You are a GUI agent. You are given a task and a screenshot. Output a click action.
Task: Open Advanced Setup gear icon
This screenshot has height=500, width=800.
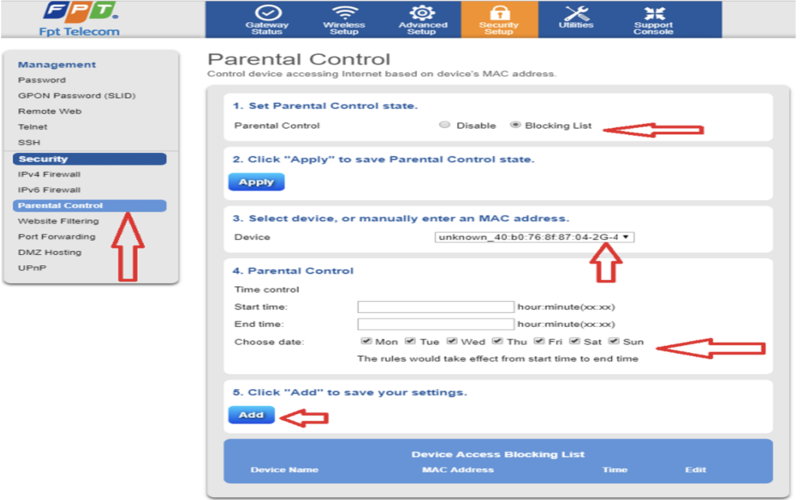click(422, 12)
